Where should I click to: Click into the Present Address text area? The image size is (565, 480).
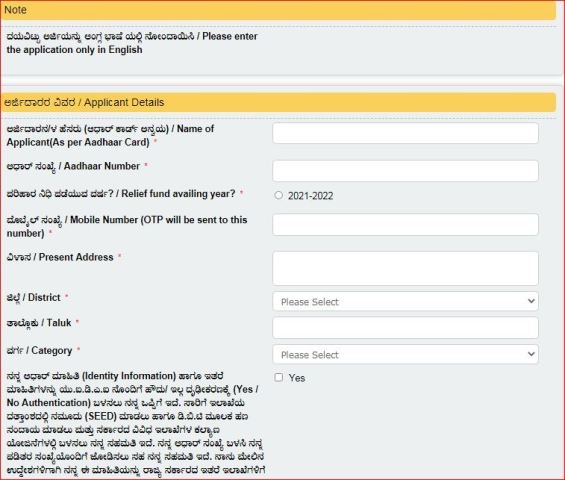(405, 268)
